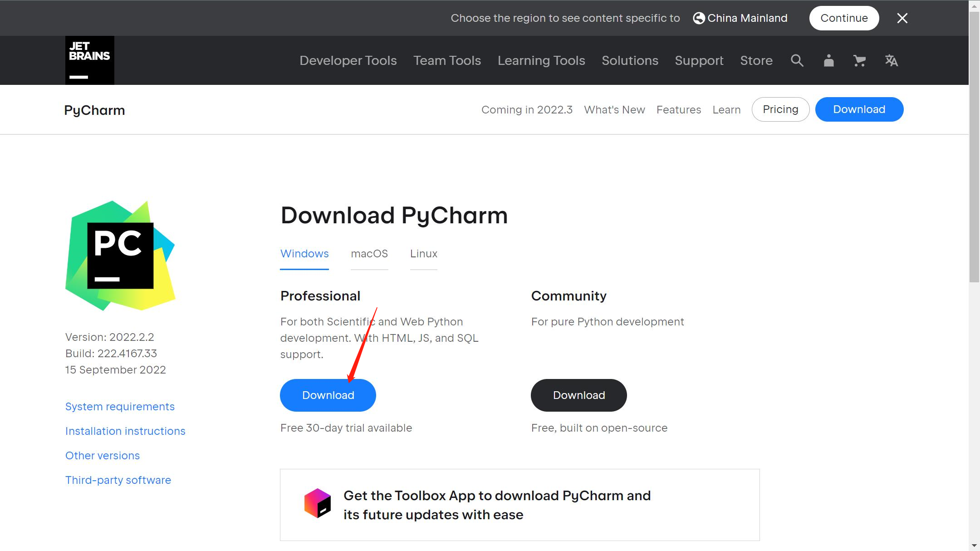Download the Professional edition

click(328, 395)
